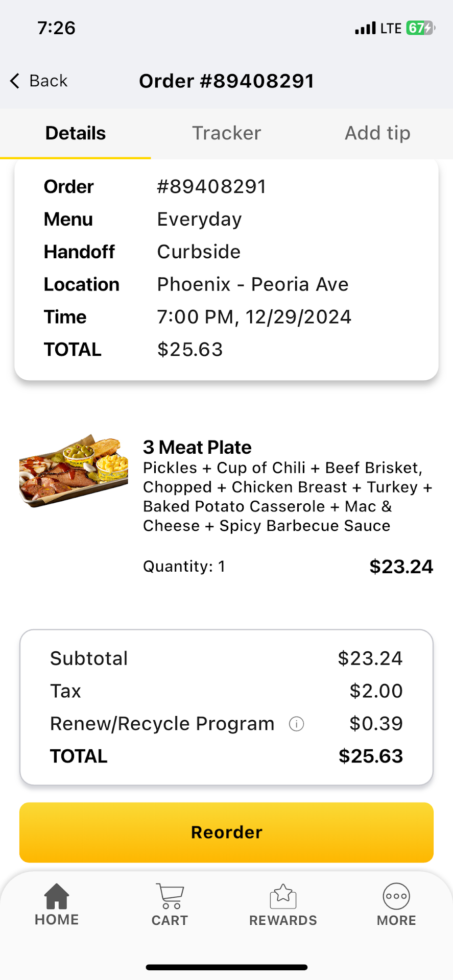
Task: Tap the 3 Meat Plate item title
Action: click(x=197, y=447)
